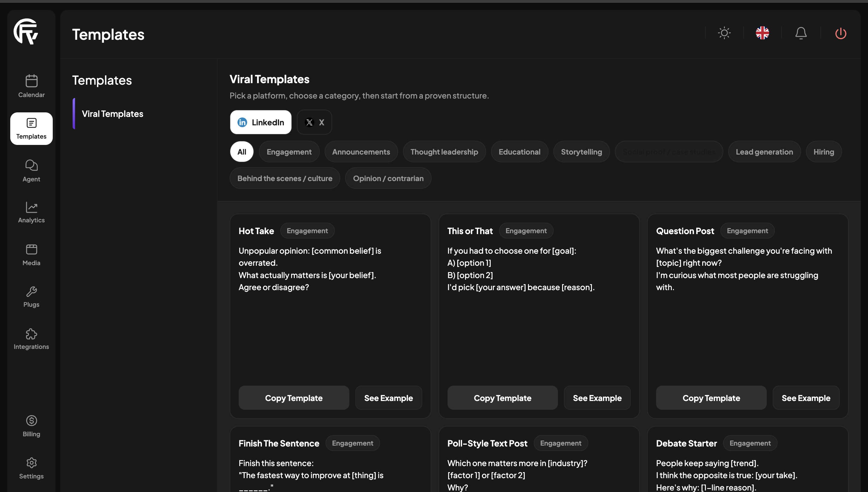Image resolution: width=868 pixels, height=492 pixels.
Task: Go to Analytics
Action: point(31,212)
